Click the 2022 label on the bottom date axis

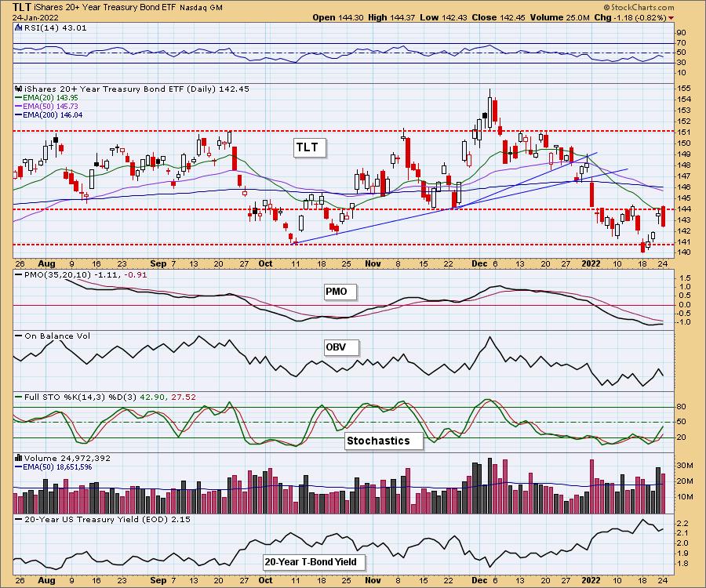point(591,580)
